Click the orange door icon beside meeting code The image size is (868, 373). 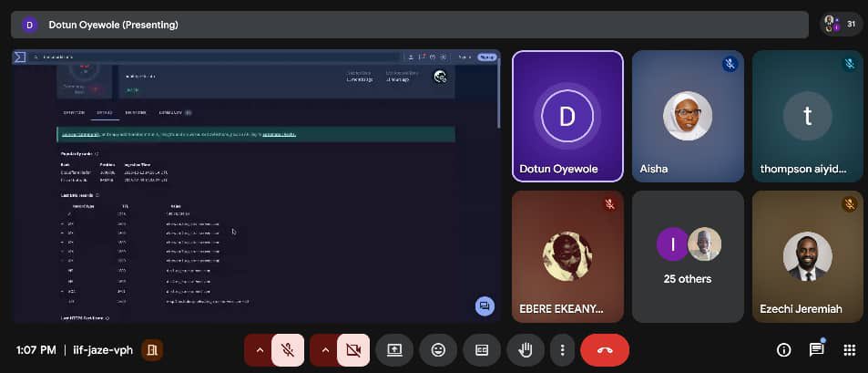click(x=151, y=349)
